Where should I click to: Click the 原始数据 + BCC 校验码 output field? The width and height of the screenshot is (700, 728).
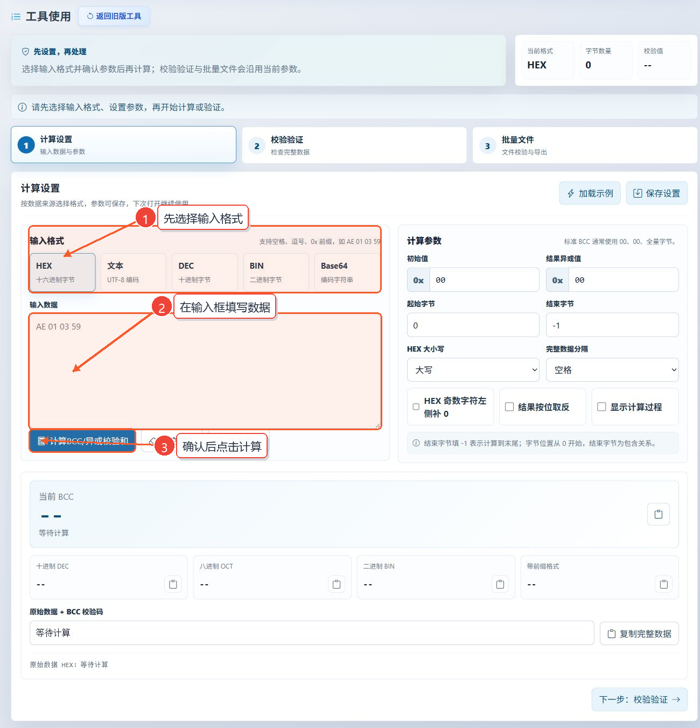[x=312, y=633]
